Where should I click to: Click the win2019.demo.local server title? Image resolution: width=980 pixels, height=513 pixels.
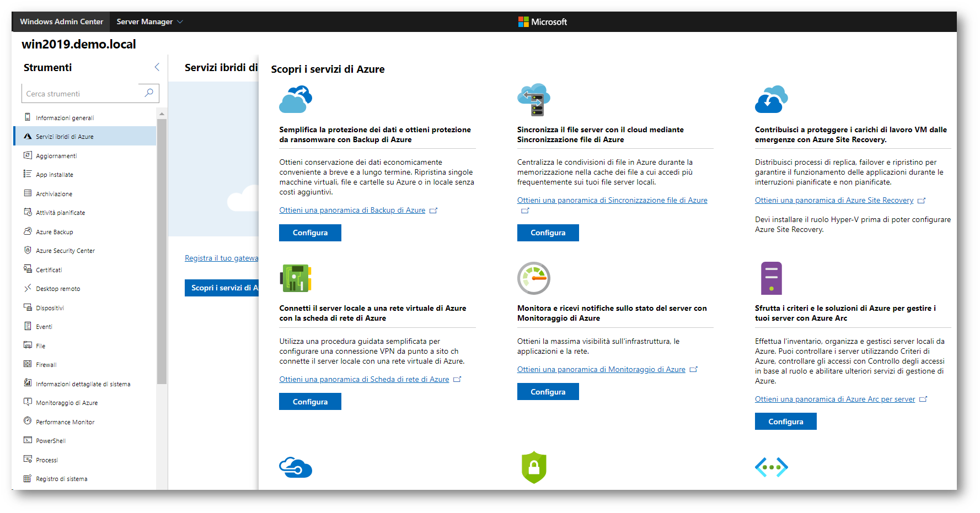click(x=78, y=44)
